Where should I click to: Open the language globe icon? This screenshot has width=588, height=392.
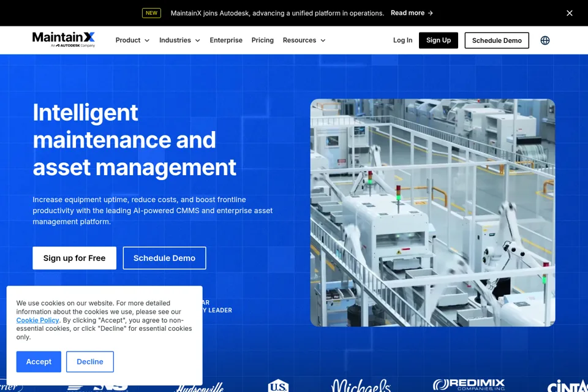click(545, 40)
